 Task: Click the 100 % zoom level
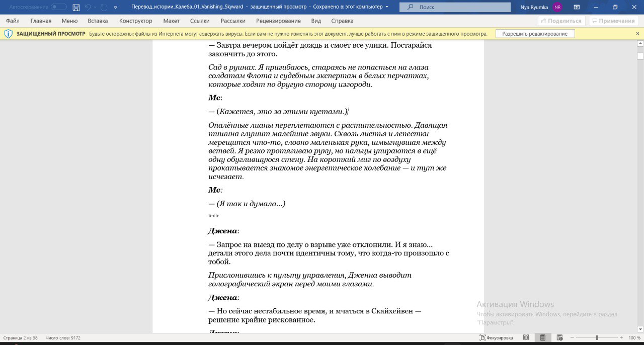point(634,338)
